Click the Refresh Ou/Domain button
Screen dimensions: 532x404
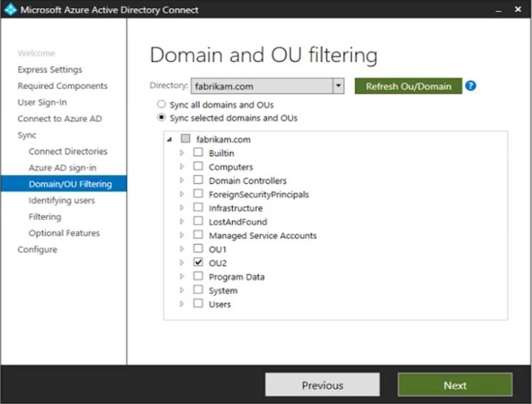(408, 86)
